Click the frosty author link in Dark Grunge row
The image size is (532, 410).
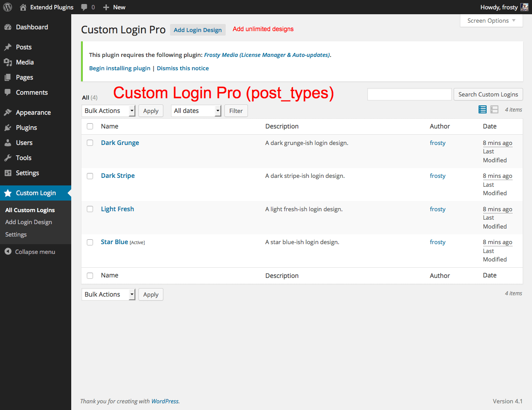point(438,143)
